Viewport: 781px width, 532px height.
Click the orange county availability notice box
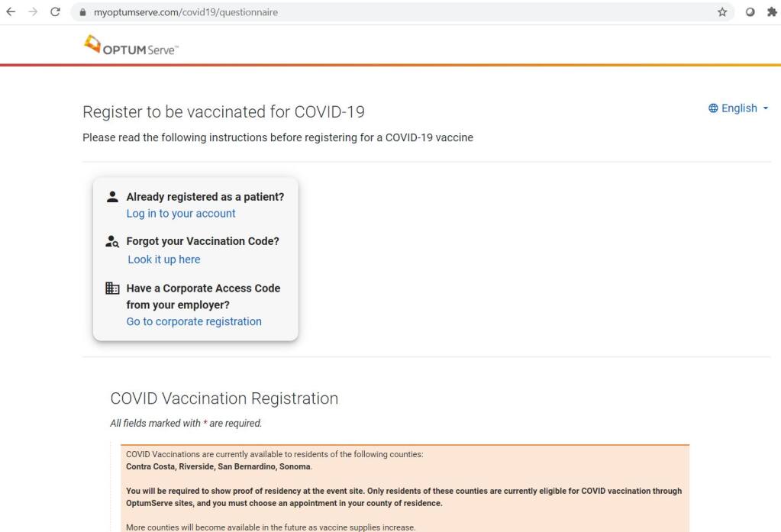[x=405, y=488]
